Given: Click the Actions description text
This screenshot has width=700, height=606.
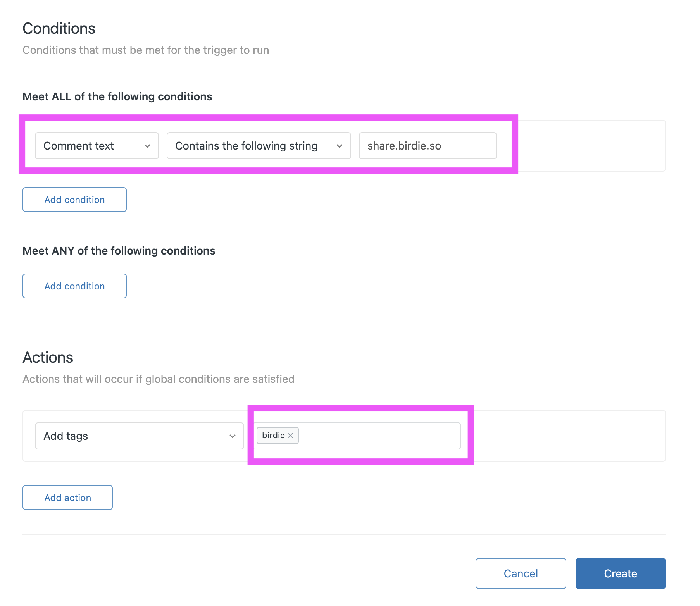Looking at the screenshot, I should (159, 379).
